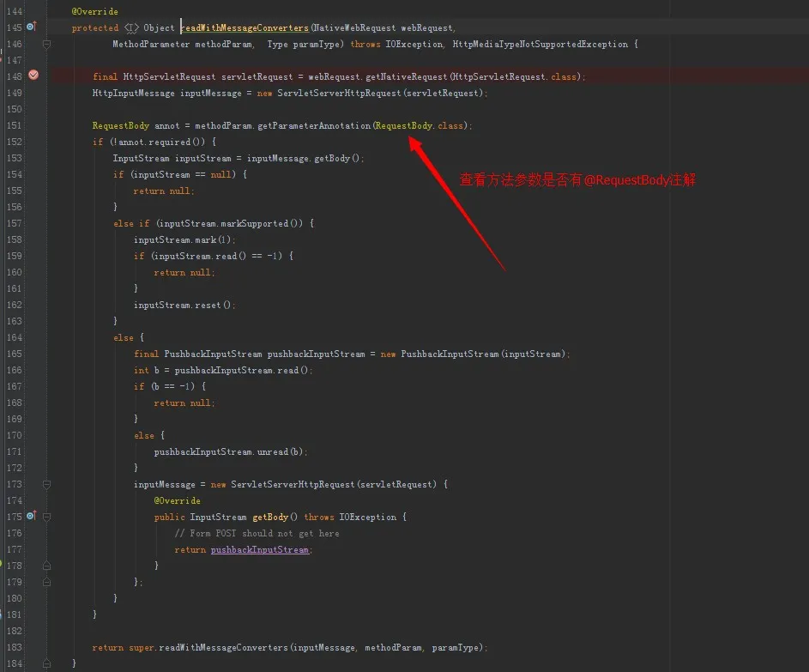Click the readWithMessageConverters method name on line 145
809x672 pixels.
[245, 27]
